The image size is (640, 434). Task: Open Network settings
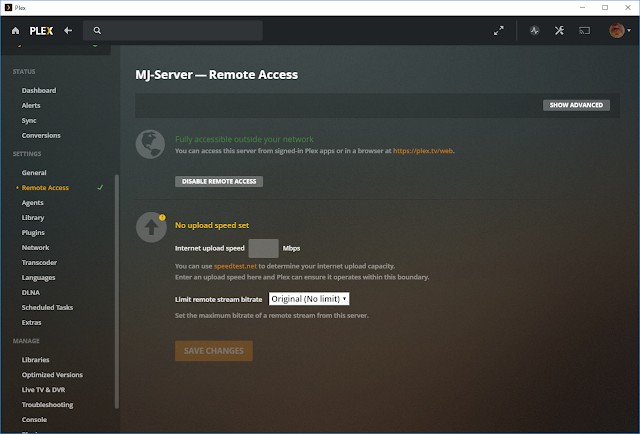tap(35, 248)
